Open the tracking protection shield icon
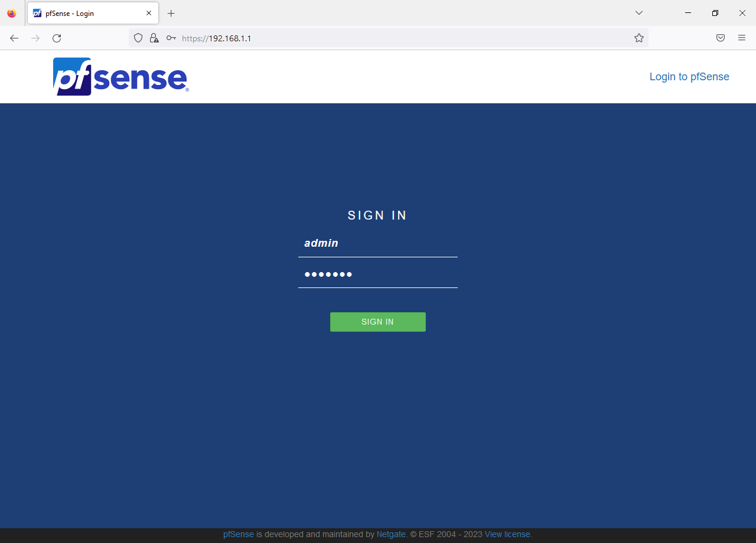 click(138, 38)
